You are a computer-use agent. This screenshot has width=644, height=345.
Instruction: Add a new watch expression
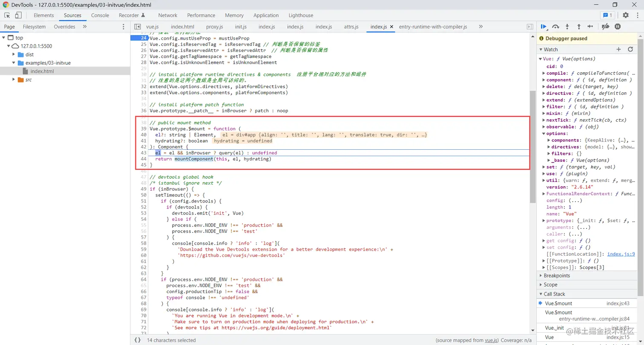click(x=618, y=49)
